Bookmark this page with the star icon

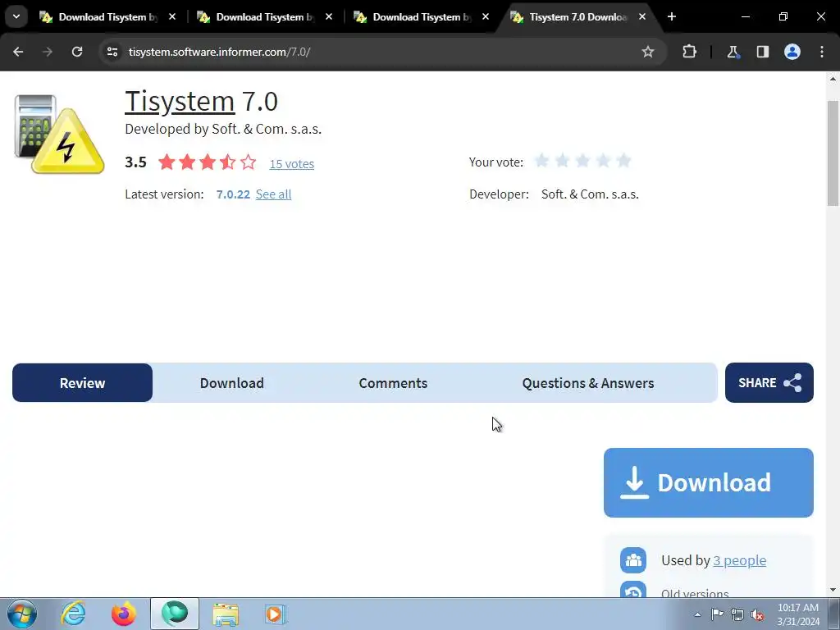(648, 52)
